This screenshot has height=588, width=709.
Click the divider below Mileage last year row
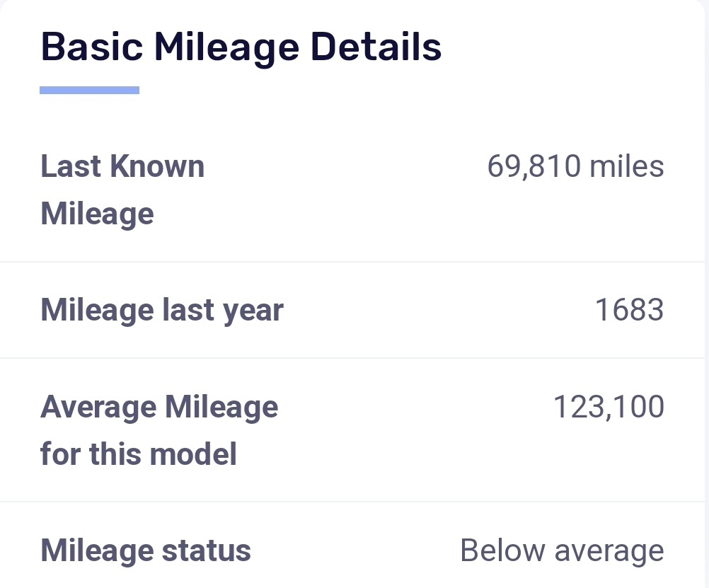pos(354,358)
